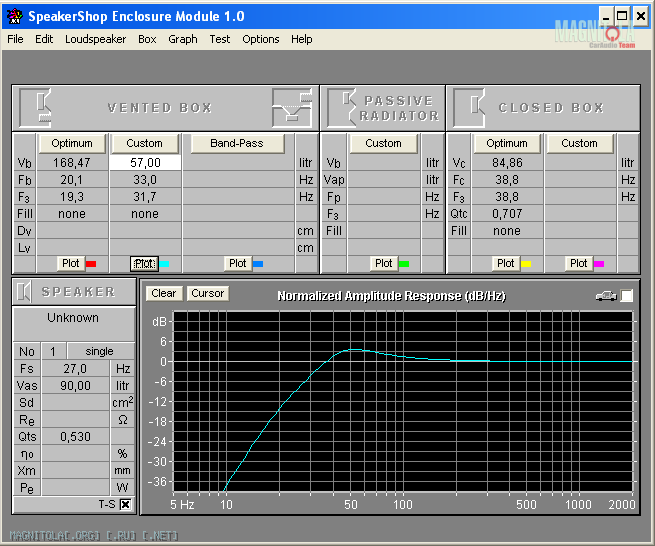Click the green plot color swatch
Image resolution: width=655 pixels, height=546 pixels.
click(x=404, y=264)
